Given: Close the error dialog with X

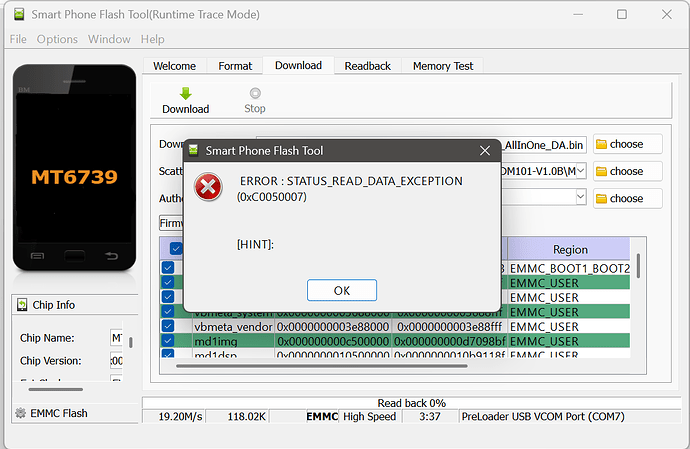Looking at the screenshot, I should click(x=485, y=150).
